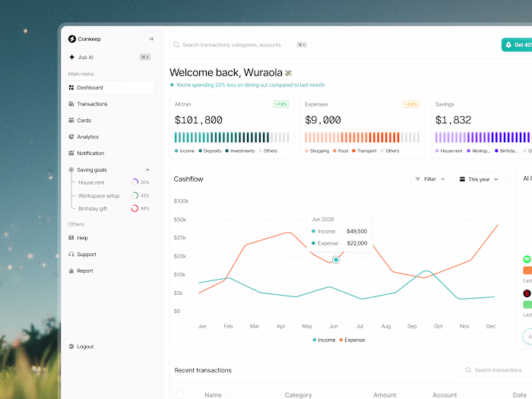Click the green Spotify icon in AI panel
532x399 pixels.
(x=527, y=259)
